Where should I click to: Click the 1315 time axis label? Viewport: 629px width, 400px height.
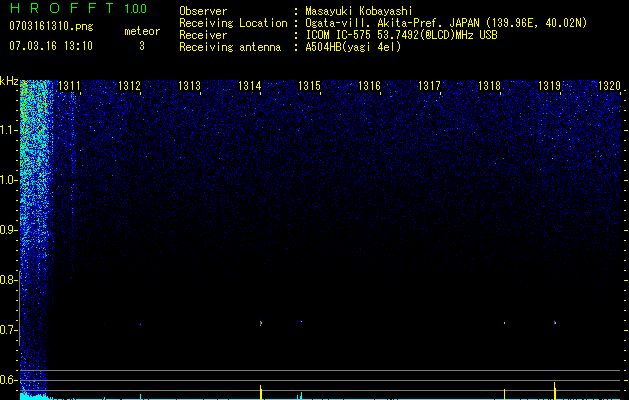[x=309, y=86]
